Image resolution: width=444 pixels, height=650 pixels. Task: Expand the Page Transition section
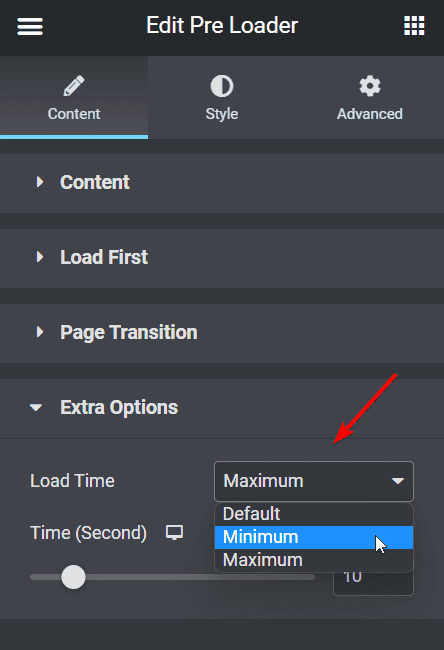click(222, 332)
